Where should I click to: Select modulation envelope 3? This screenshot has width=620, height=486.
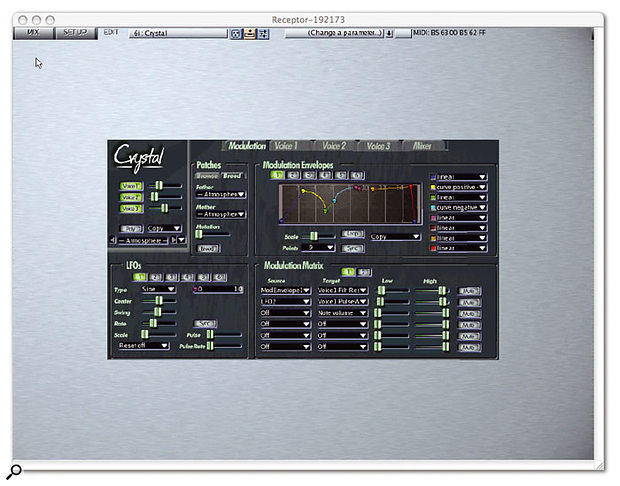(309, 175)
